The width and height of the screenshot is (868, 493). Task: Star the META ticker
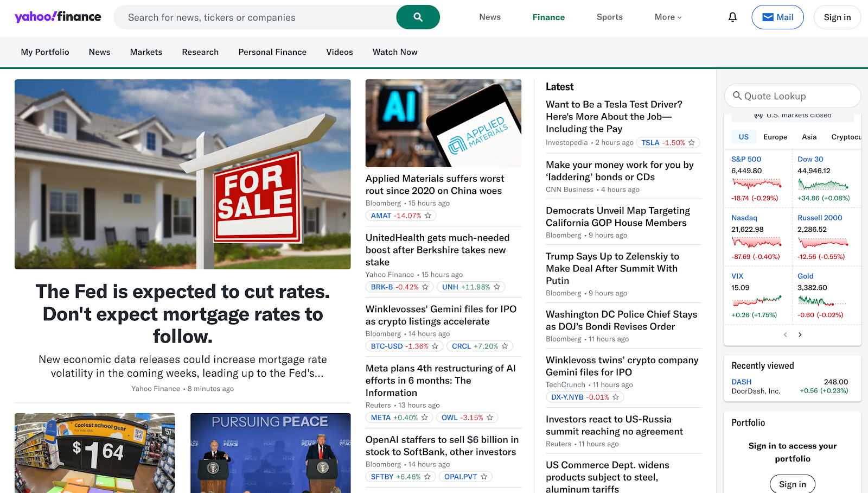(x=425, y=418)
